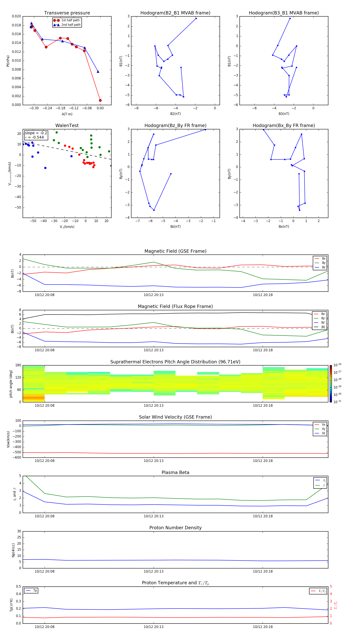
Task: Click the "V_remaining(km/s)" y-axis label
Action: 10,173
